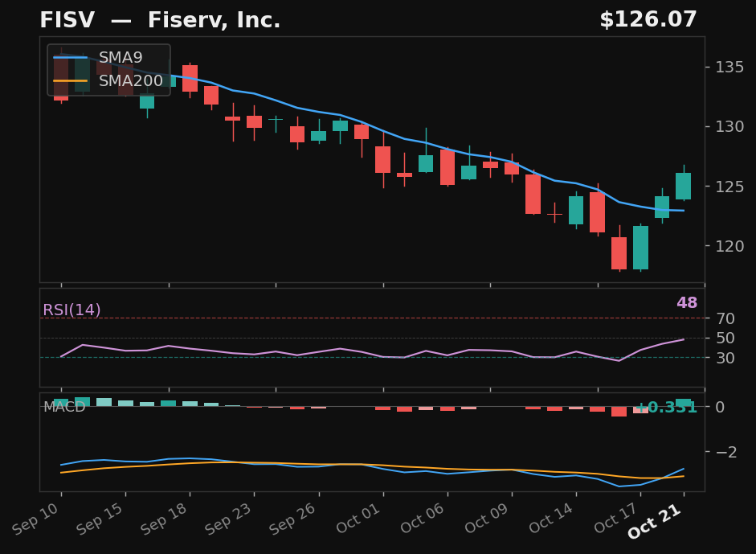Click the 125 price axis label
The image size is (756, 554).
click(x=729, y=187)
